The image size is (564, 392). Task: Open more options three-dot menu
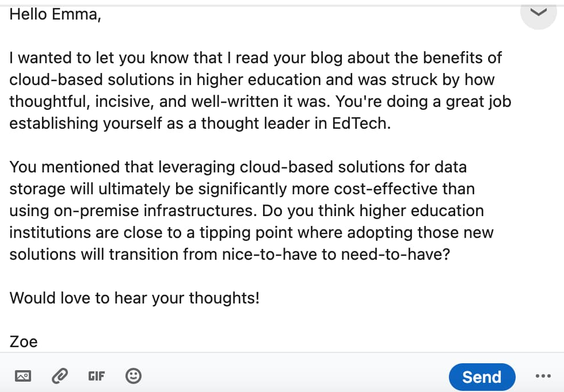click(543, 376)
